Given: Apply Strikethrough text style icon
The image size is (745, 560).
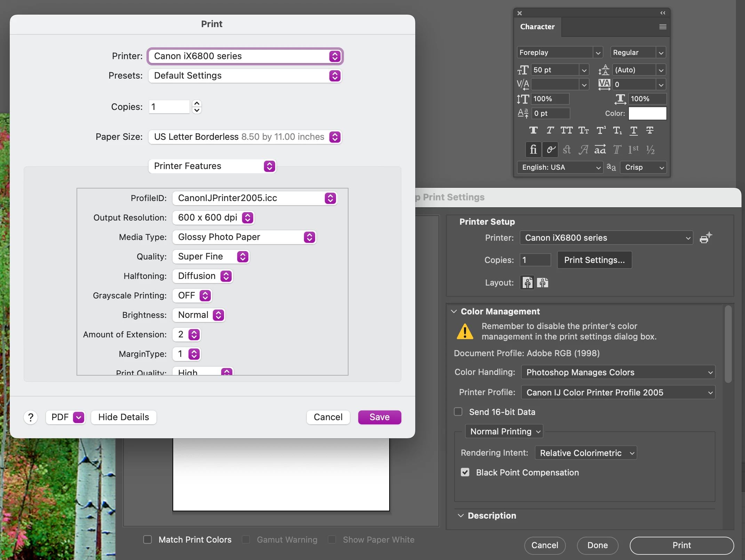Looking at the screenshot, I should coord(650,130).
